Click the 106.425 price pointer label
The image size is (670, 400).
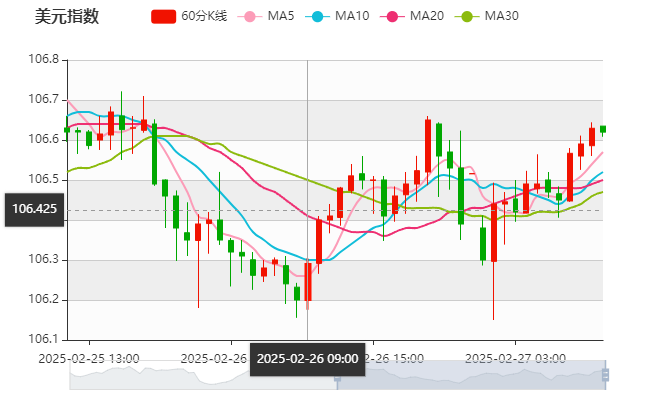(x=34, y=210)
